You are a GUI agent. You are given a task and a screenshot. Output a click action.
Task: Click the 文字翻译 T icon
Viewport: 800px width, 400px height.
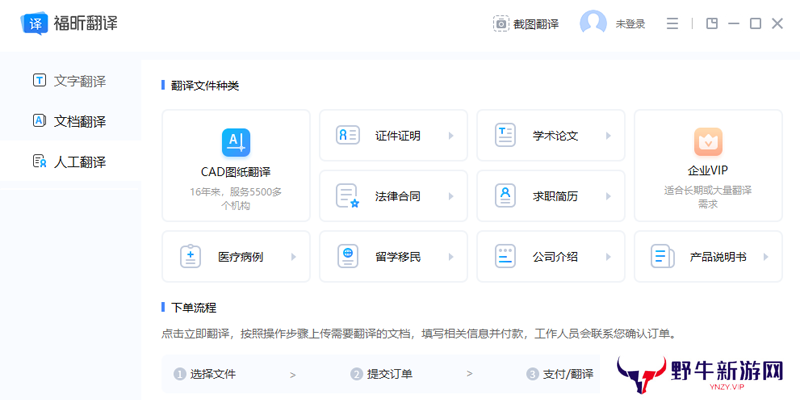coord(39,80)
